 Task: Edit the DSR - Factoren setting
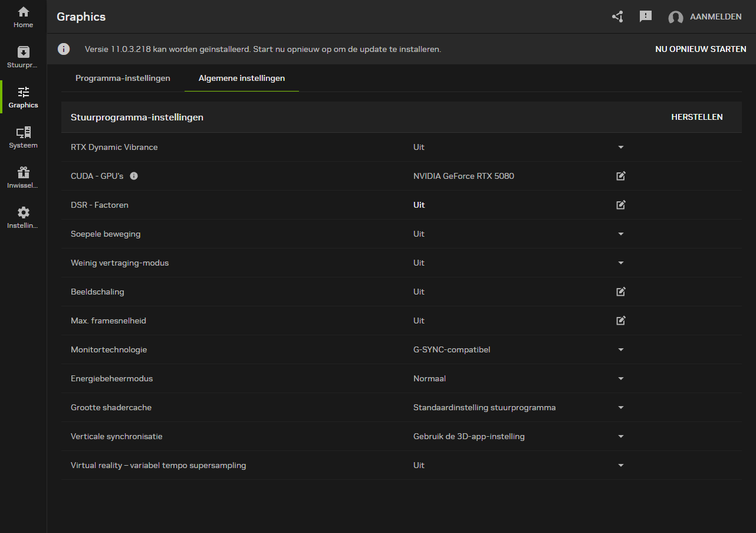pos(620,205)
